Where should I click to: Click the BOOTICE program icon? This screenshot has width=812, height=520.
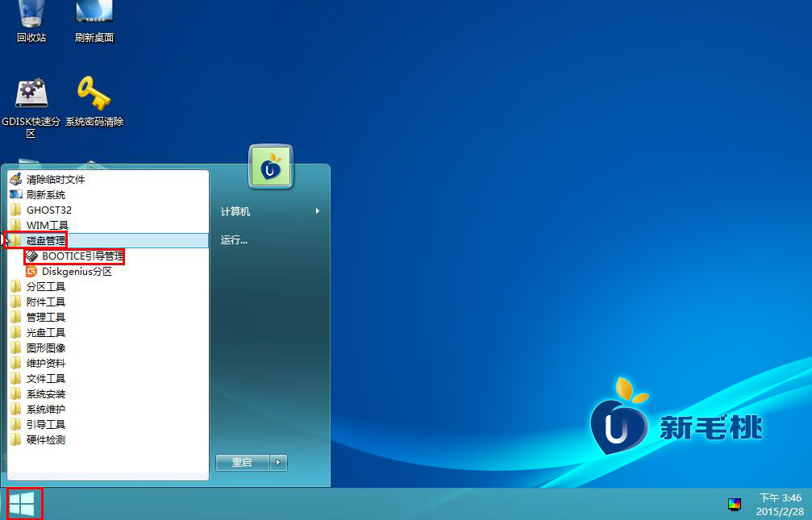click(x=31, y=256)
